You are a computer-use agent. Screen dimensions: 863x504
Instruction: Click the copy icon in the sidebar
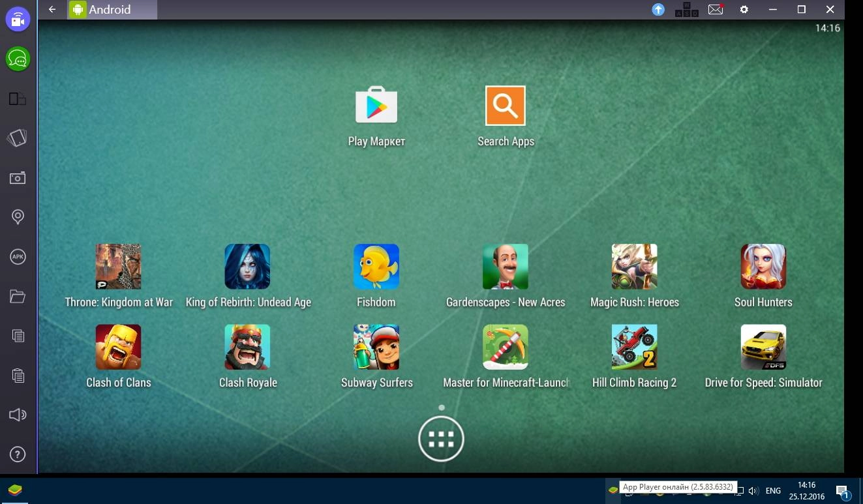tap(18, 336)
